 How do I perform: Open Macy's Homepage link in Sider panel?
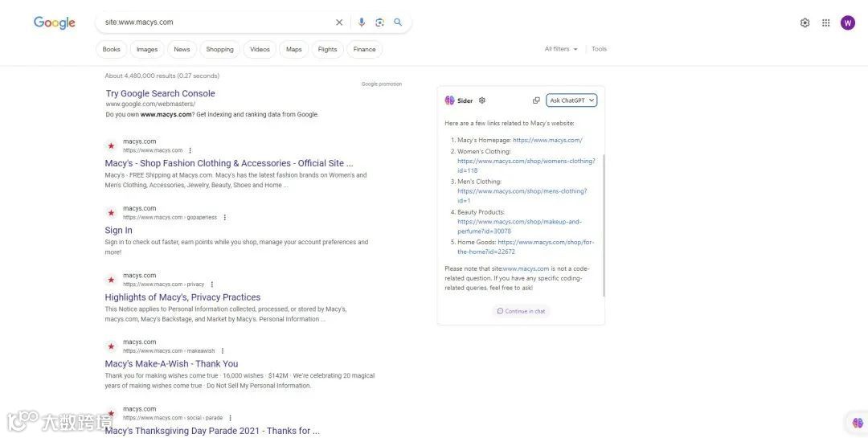[x=547, y=140]
